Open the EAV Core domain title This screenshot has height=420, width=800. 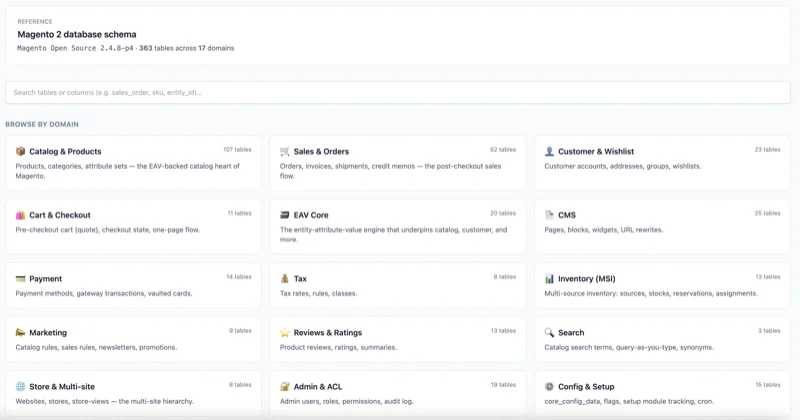[x=311, y=215]
